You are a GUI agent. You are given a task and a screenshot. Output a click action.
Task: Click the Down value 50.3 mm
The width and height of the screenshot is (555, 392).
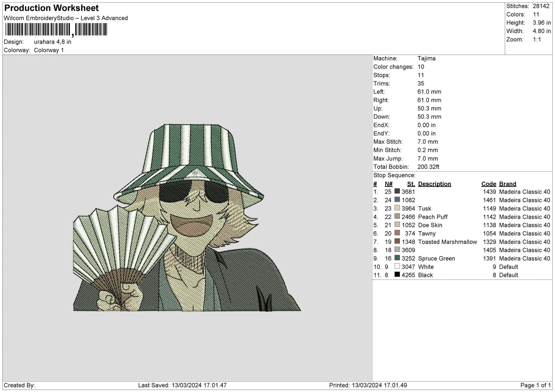[x=429, y=117]
